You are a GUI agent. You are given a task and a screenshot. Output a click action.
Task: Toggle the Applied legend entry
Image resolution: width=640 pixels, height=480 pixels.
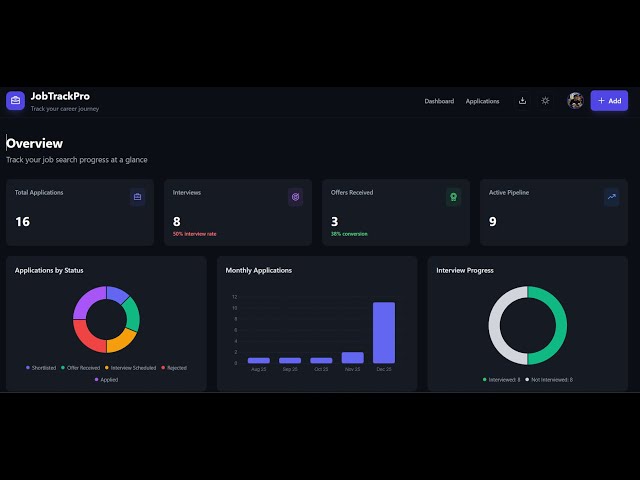point(106,380)
